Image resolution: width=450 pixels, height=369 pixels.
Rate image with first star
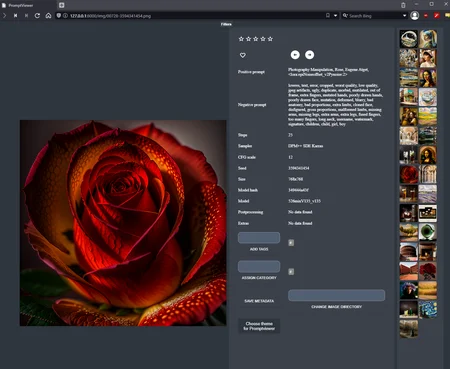241,39
